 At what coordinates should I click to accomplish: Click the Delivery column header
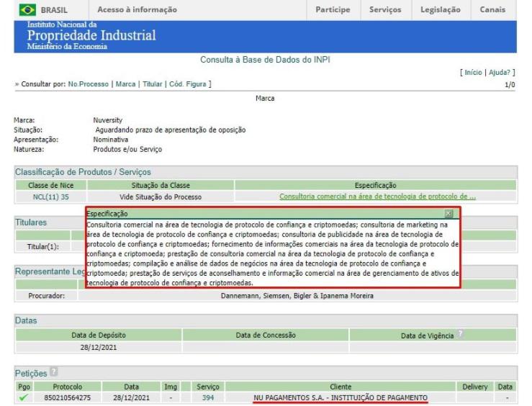[474, 387]
